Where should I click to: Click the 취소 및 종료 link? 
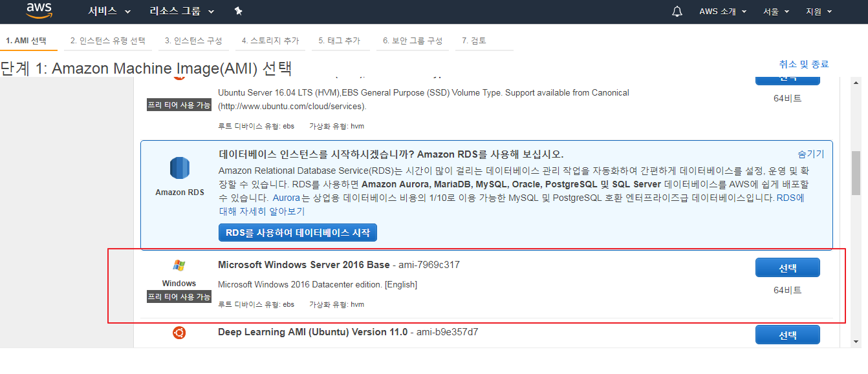(804, 64)
